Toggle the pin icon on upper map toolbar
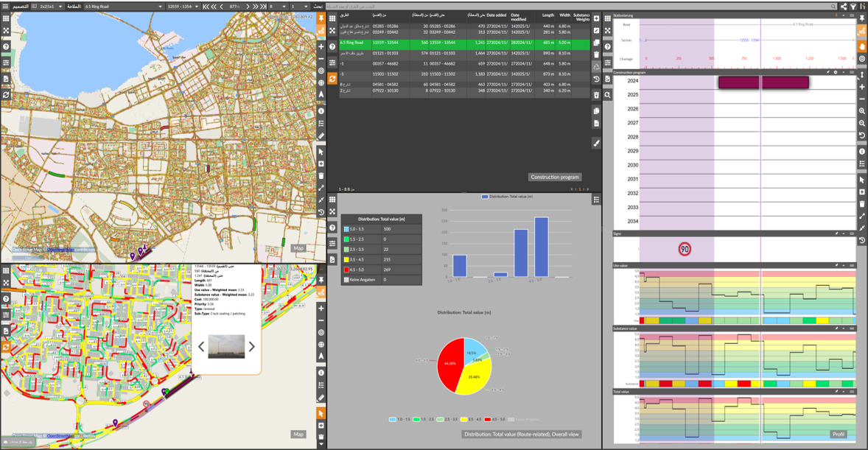This screenshot has width=868, height=450. click(321, 18)
